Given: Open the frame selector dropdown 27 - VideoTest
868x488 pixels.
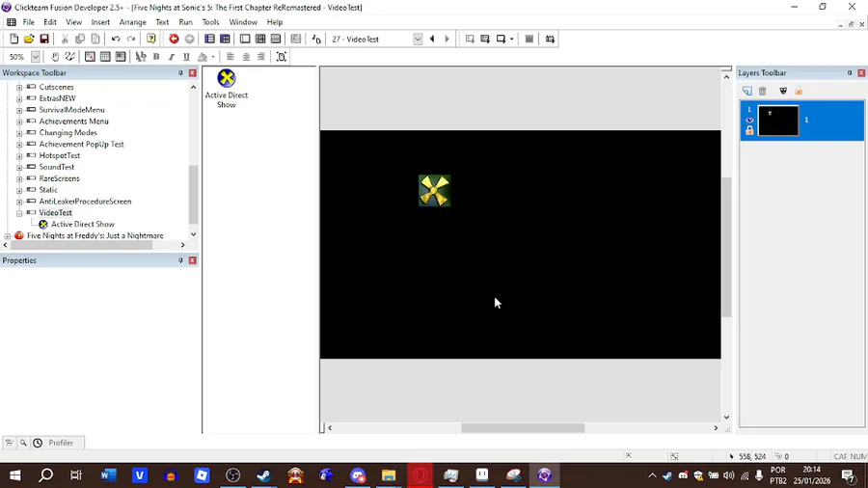Looking at the screenshot, I should tap(418, 39).
